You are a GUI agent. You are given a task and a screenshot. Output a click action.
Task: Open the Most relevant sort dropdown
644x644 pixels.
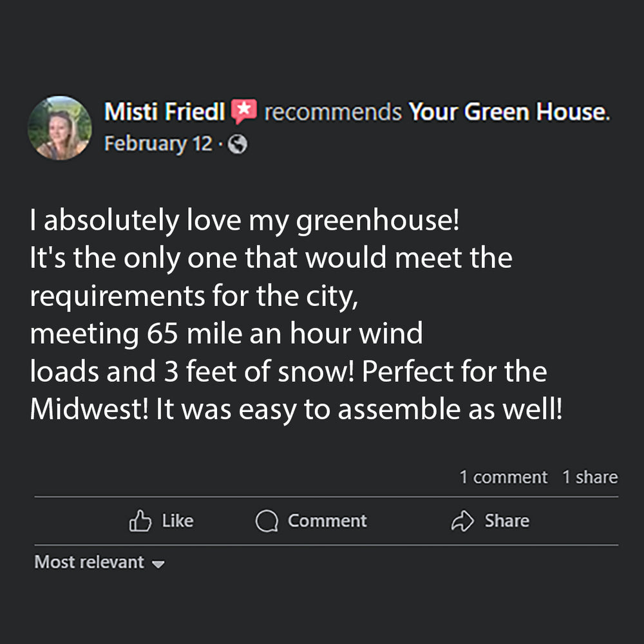click(x=90, y=562)
